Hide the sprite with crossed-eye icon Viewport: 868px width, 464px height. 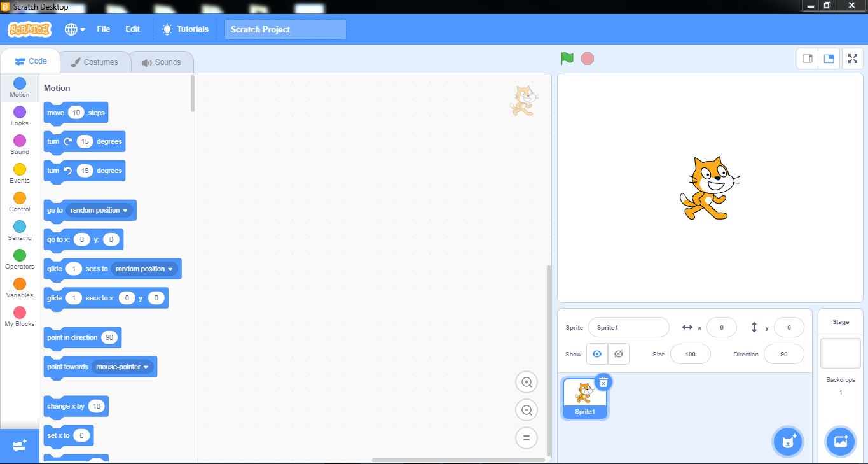pos(619,354)
